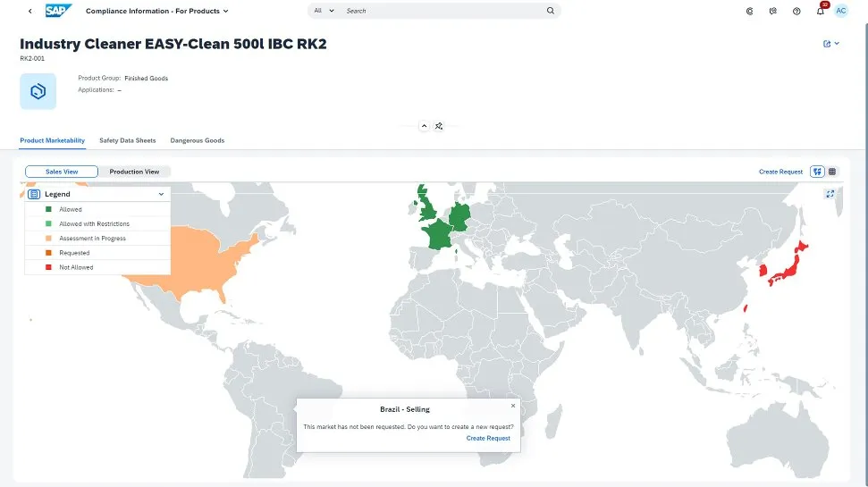Open the share actions dropdown
The image size is (868, 487).
(831, 44)
